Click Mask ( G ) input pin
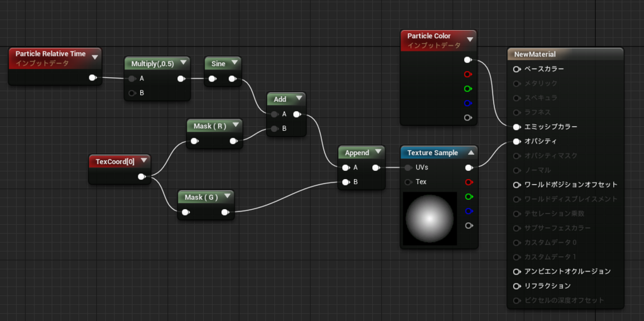 [x=186, y=212]
